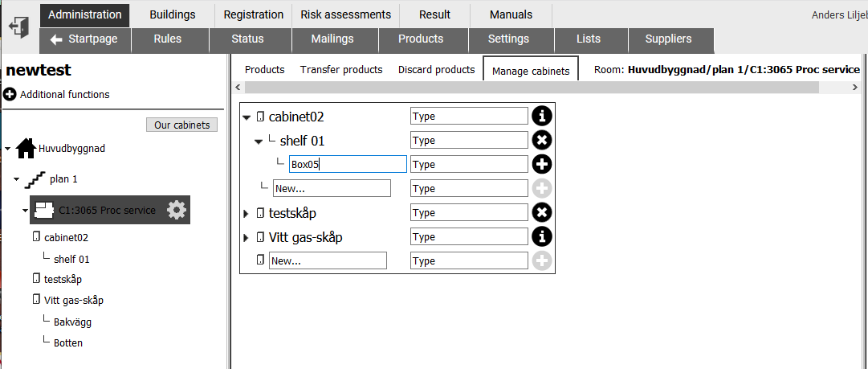
Task: Collapse cabinet02 in the cabinet list
Action: pyautogui.click(x=247, y=117)
